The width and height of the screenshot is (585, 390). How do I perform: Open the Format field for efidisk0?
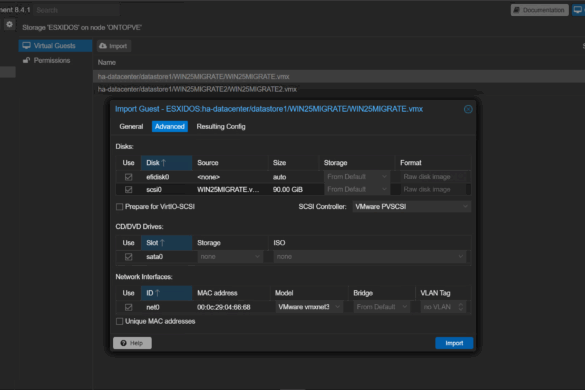(434, 177)
